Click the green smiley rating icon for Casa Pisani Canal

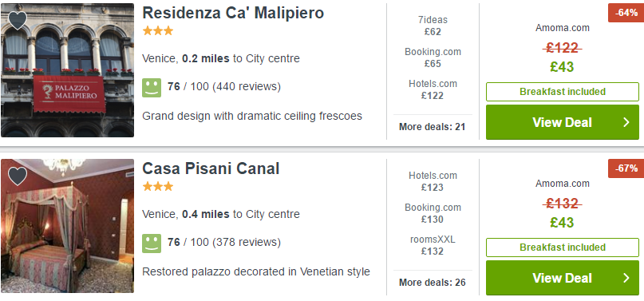tap(152, 243)
